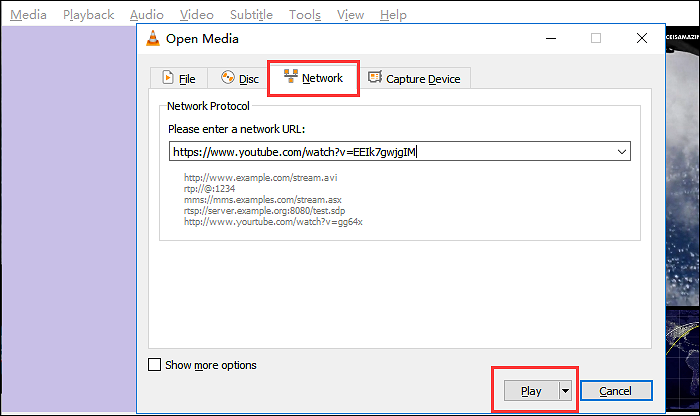Open the Subtitle menu
This screenshot has height=416, width=700.
click(251, 15)
